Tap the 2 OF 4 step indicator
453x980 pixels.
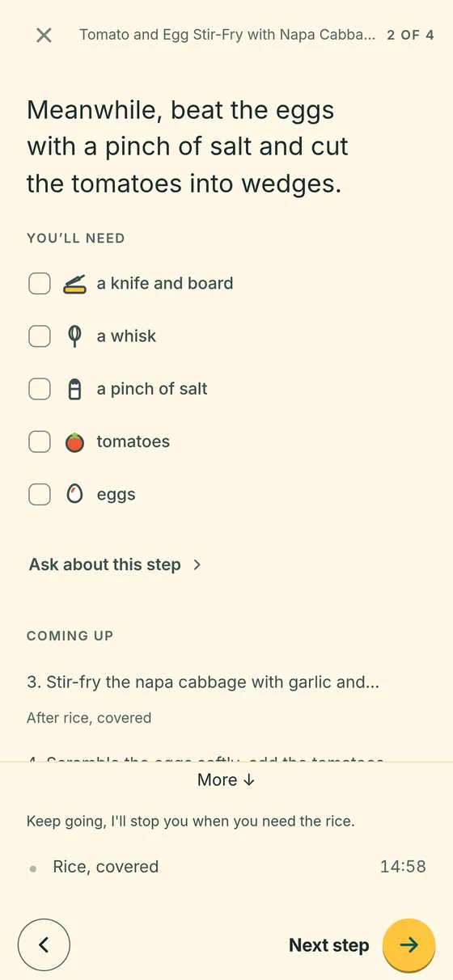[x=410, y=35]
